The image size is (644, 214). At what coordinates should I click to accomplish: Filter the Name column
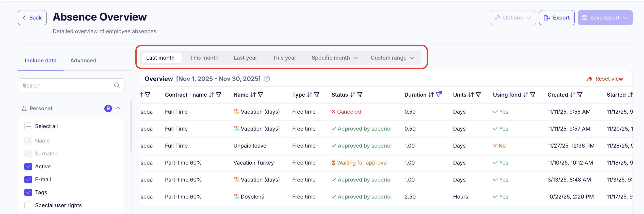260,95
